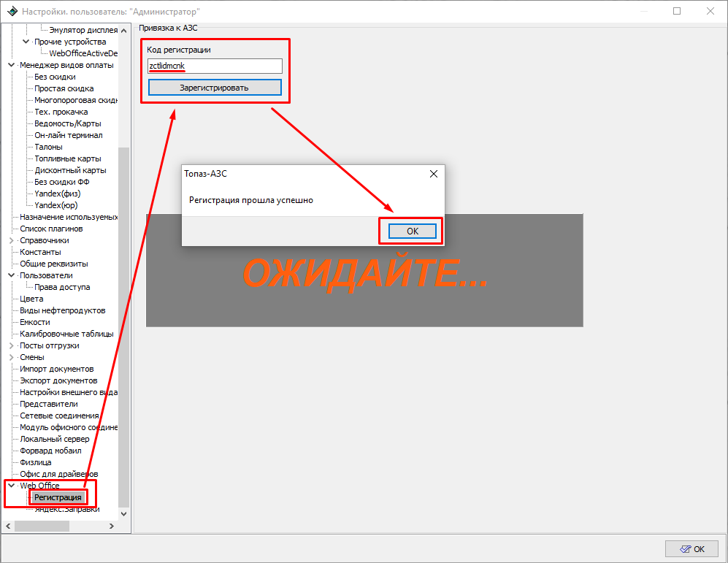Image resolution: width=728 pixels, height=563 pixels.
Task: Expand the Посты отгрузки node
Action: pos(12,345)
